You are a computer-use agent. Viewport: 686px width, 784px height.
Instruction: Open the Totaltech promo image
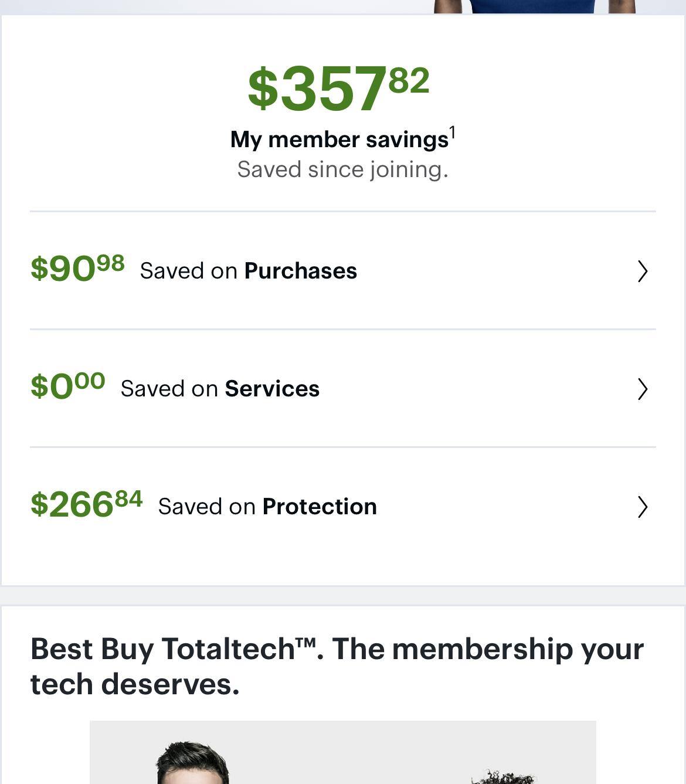(x=342, y=752)
